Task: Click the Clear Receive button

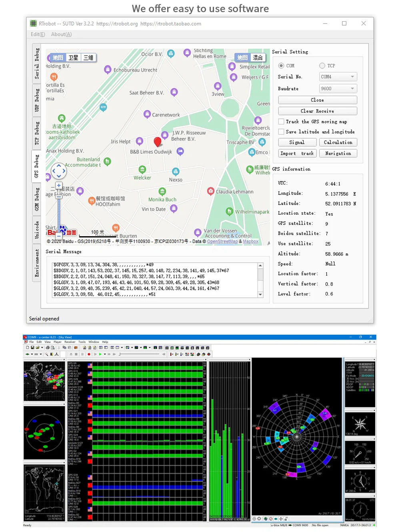Action: click(x=318, y=111)
